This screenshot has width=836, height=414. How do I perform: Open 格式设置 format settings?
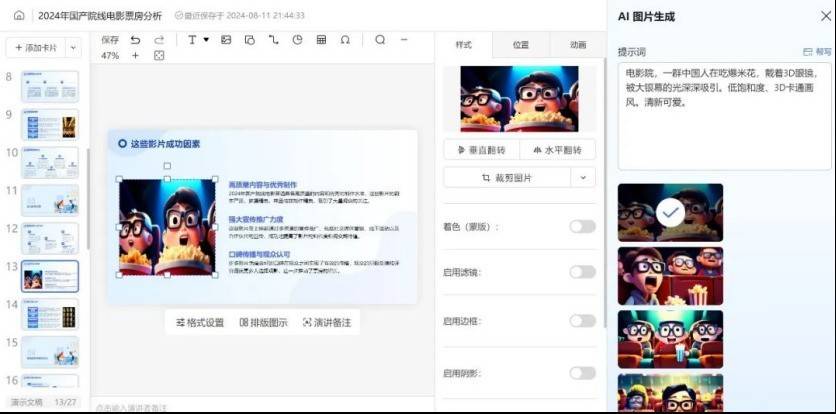point(200,322)
